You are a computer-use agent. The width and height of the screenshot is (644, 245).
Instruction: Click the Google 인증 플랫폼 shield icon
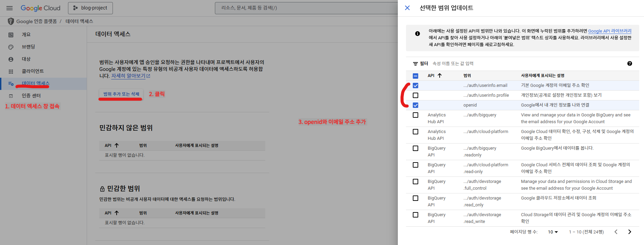[x=11, y=21]
